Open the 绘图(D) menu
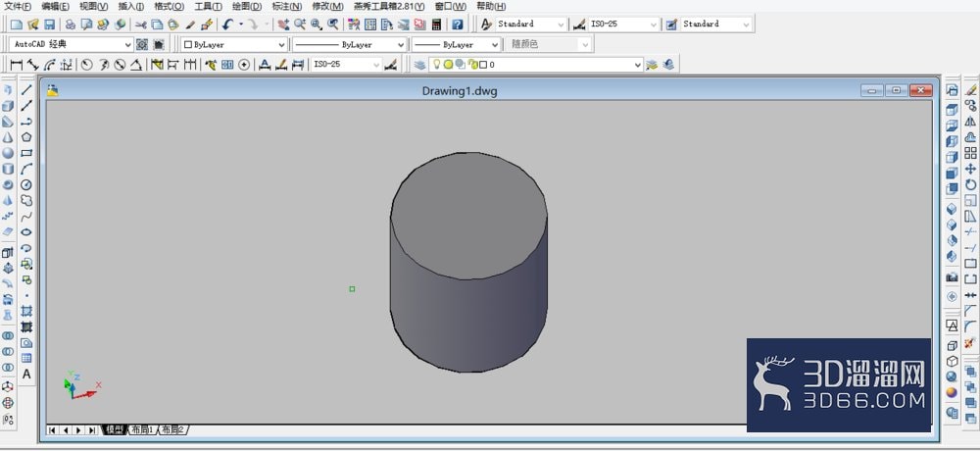Image resolution: width=980 pixels, height=451 pixels. tap(247, 6)
